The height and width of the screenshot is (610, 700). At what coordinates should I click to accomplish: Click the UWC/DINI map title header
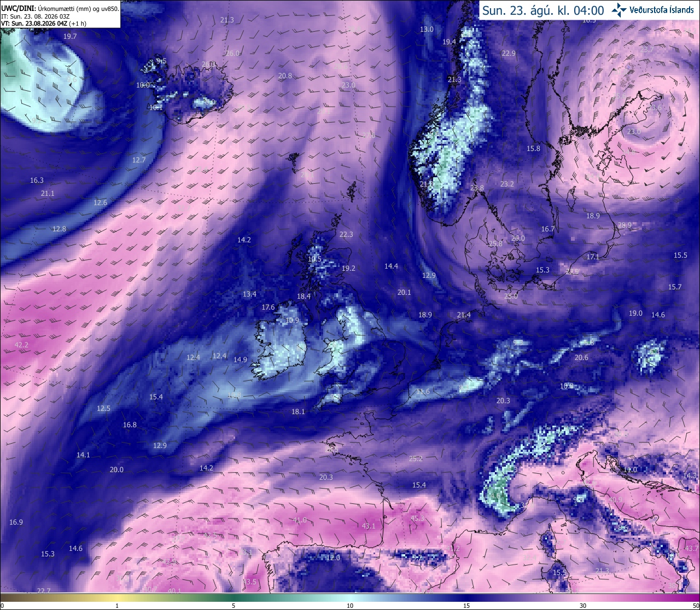(60, 9)
